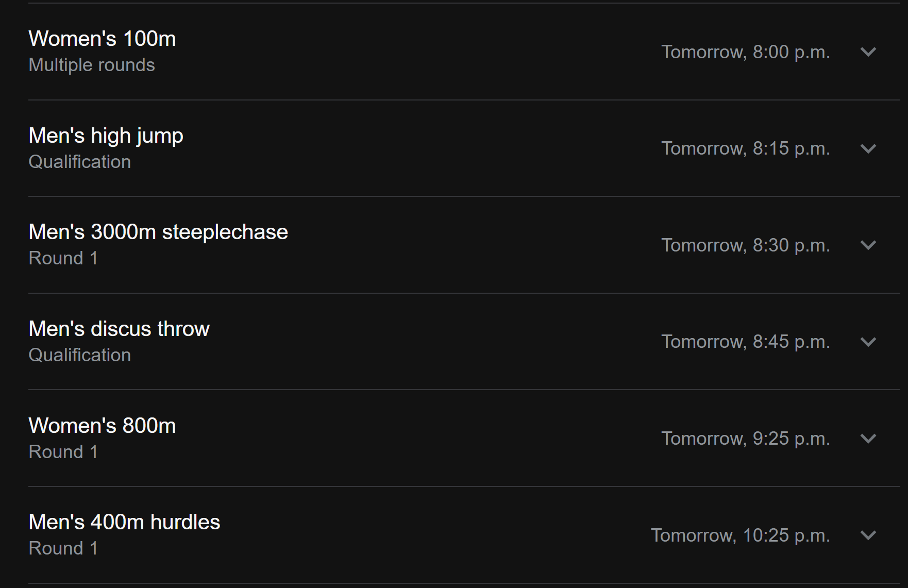
Task: Open Men's 3000m steeplechase event title
Action: [x=158, y=232]
